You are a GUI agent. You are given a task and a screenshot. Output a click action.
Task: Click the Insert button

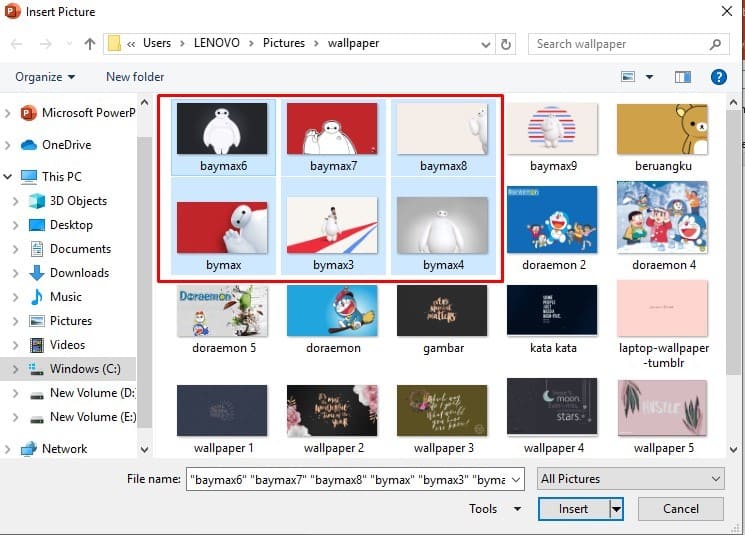(x=573, y=509)
